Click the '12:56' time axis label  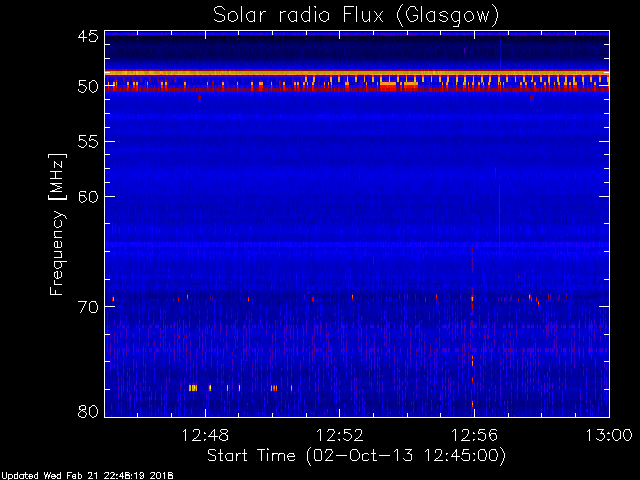click(x=474, y=436)
